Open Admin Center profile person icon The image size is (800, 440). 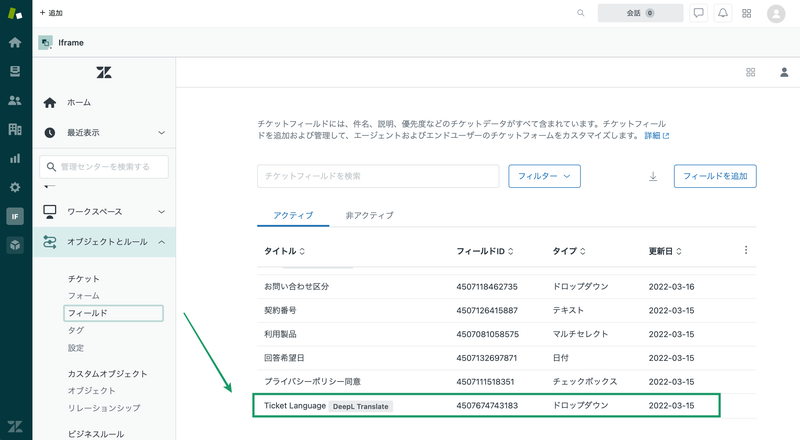tap(784, 72)
